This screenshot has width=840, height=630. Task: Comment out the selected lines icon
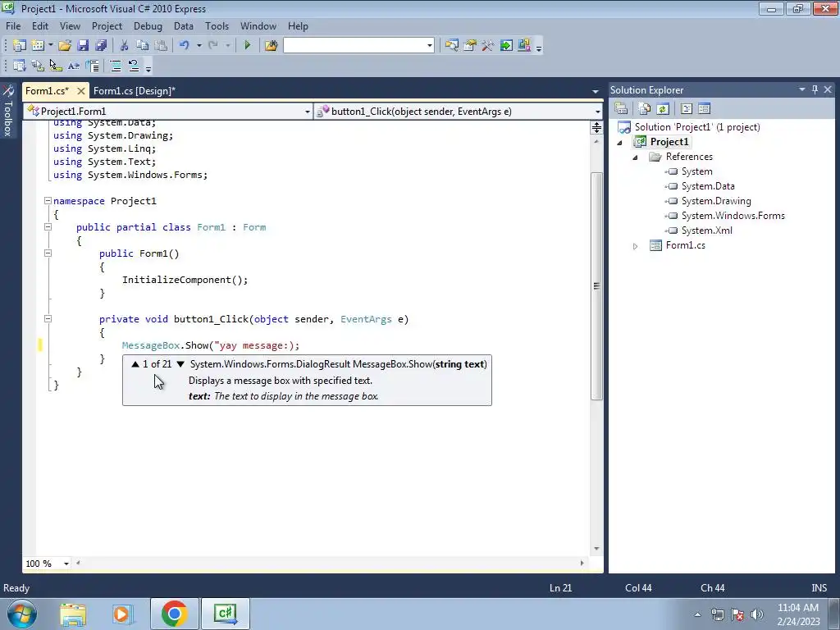[116, 66]
